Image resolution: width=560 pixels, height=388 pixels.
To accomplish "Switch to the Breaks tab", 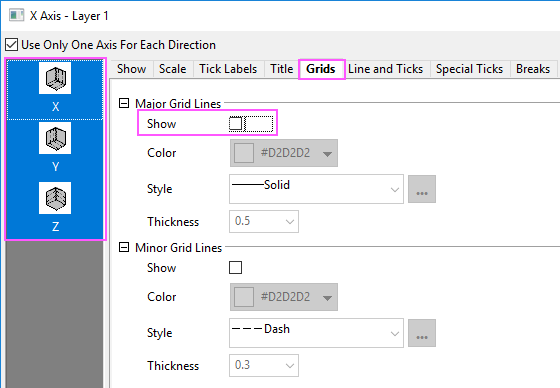I will (533, 69).
